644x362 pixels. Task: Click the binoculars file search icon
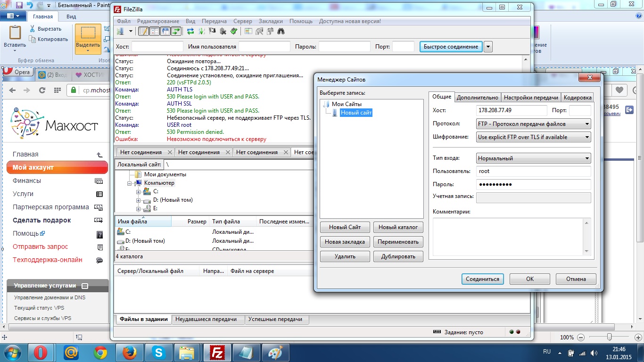click(x=281, y=32)
